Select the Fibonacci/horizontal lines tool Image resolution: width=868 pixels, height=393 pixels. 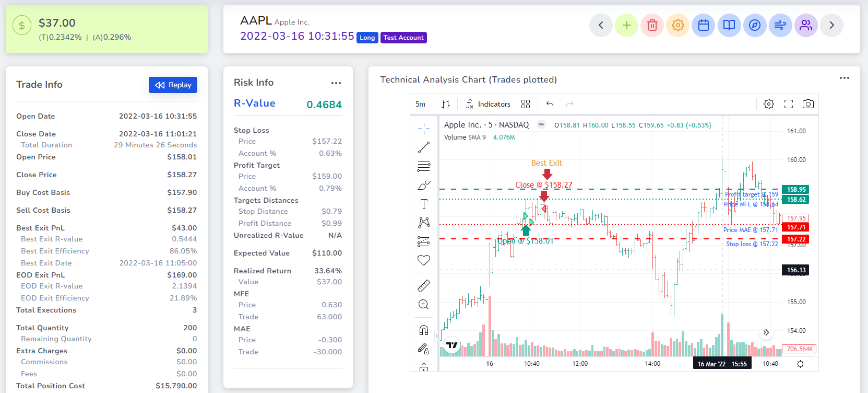click(x=424, y=166)
